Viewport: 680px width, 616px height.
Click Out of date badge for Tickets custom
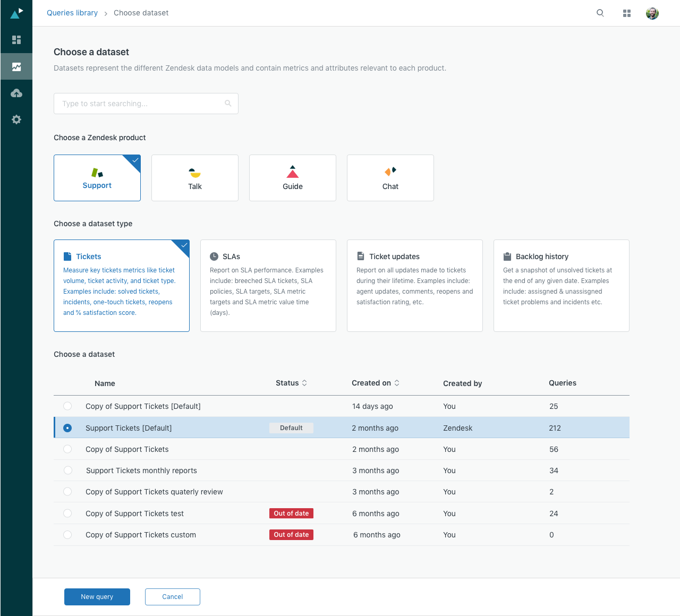tap(291, 535)
